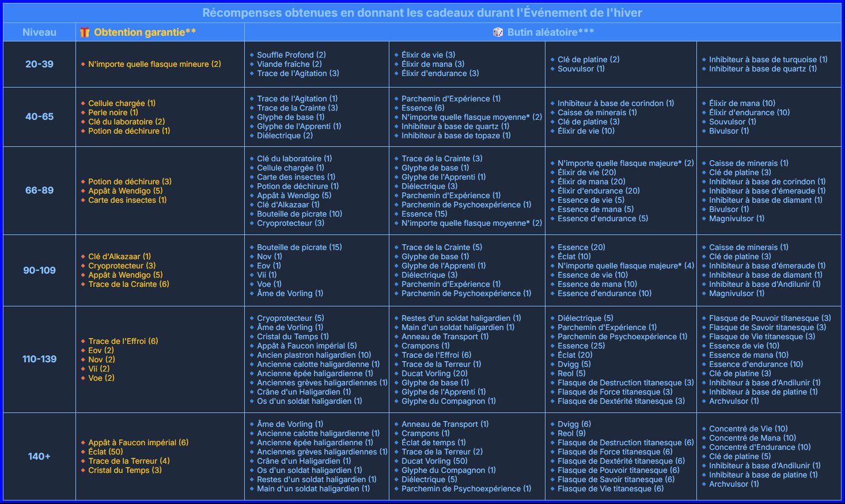
Task: Click the gift icon beside Obtention garantie
Action: [x=85, y=33]
